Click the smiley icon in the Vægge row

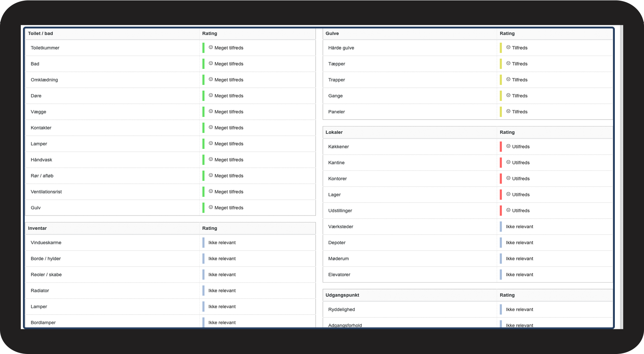click(x=211, y=112)
